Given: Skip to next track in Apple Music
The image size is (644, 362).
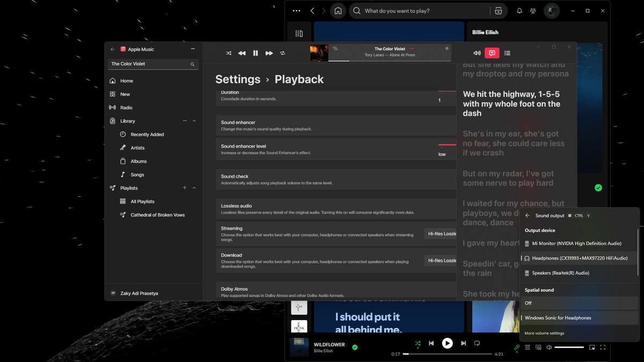Looking at the screenshot, I should pos(269,53).
